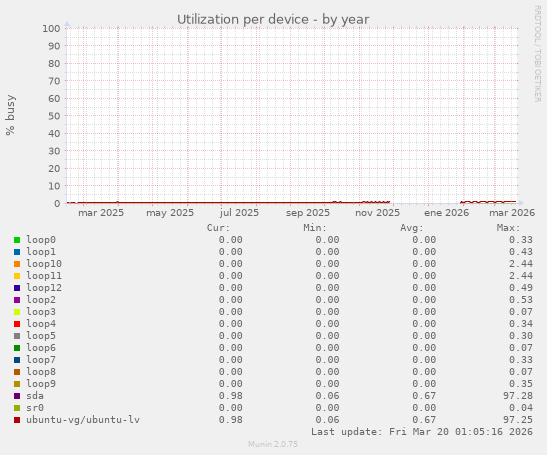Viewport: 547px width, 455px height.
Task: Click the ubuntu-vg/ubuntu-lv legend swatch
Action: coord(17,420)
